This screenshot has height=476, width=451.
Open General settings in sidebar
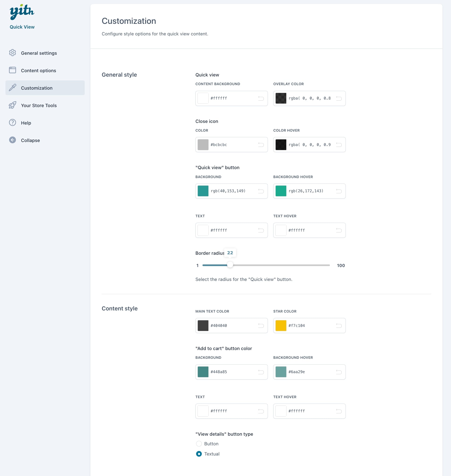tap(45, 53)
